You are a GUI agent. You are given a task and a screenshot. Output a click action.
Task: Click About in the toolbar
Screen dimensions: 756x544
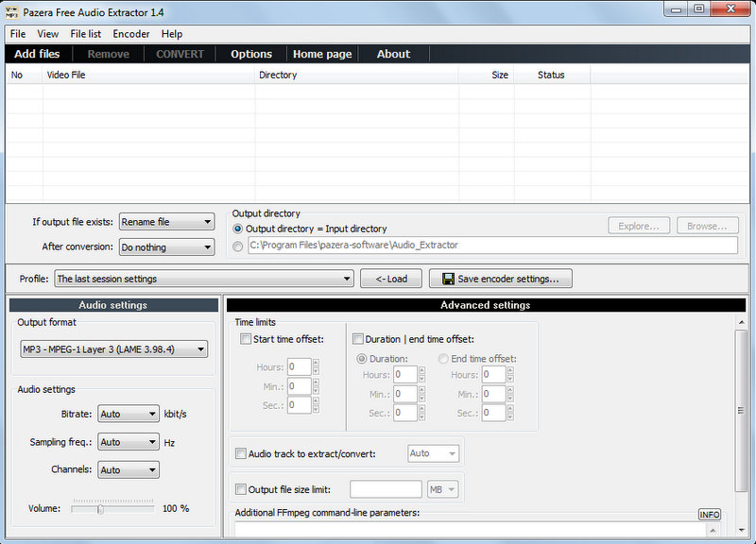[393, 54]
